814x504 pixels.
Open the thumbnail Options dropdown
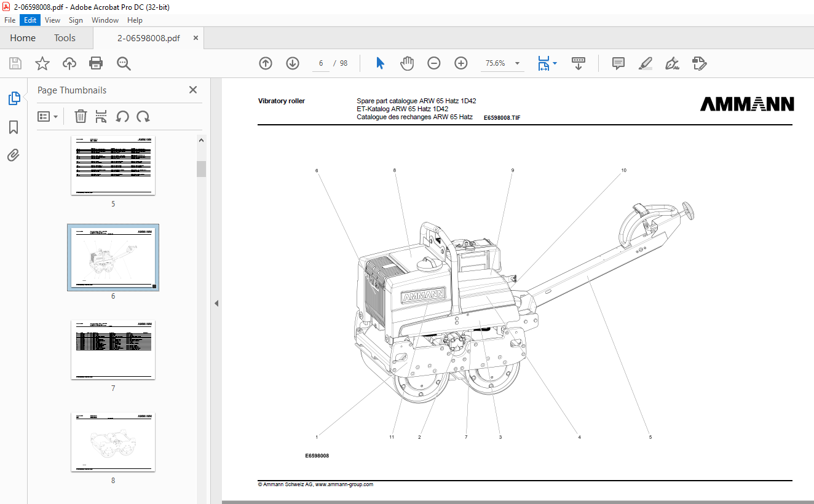pyautogui.click(x=48, y=116)
